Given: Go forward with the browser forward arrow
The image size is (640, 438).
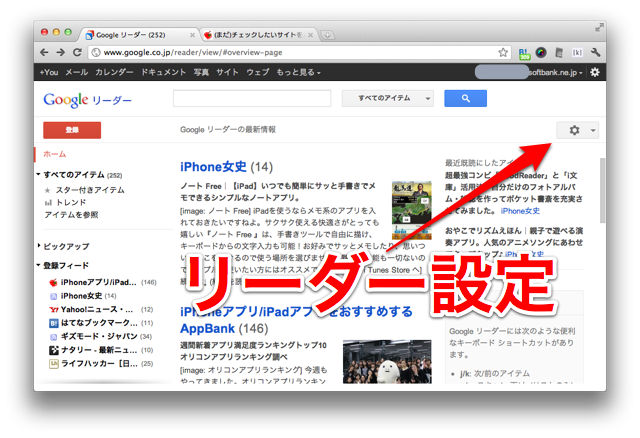Looking at the screenshot, I should (60, 52).
